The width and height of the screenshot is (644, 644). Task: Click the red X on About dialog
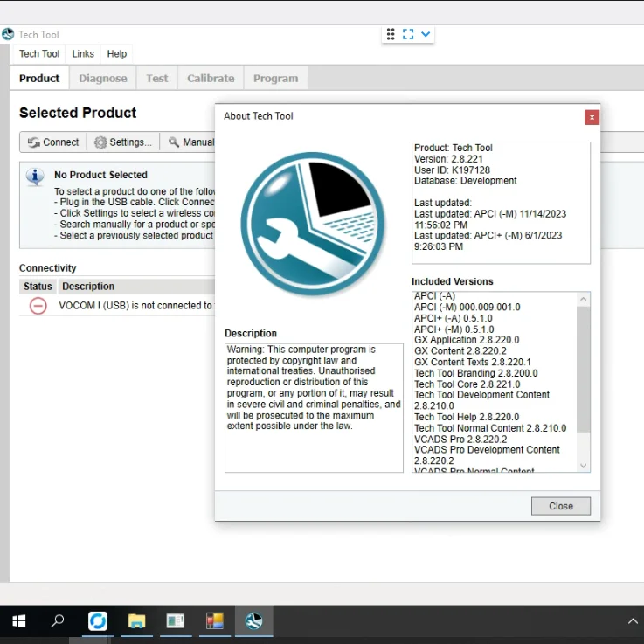(x=592, y=117)
